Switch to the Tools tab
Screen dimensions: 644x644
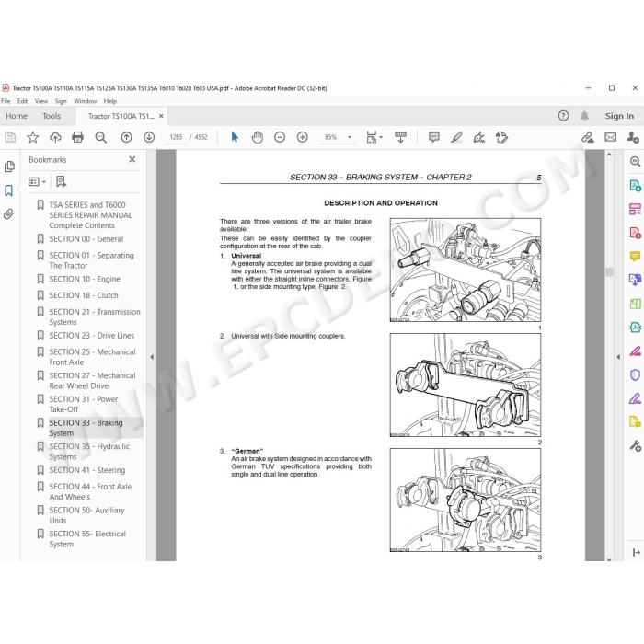52,116
